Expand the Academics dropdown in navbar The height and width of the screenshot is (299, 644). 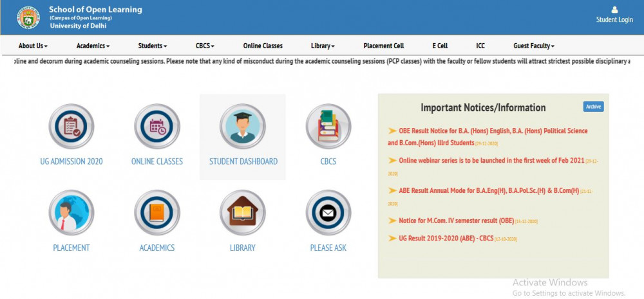[x=93, y=46]
